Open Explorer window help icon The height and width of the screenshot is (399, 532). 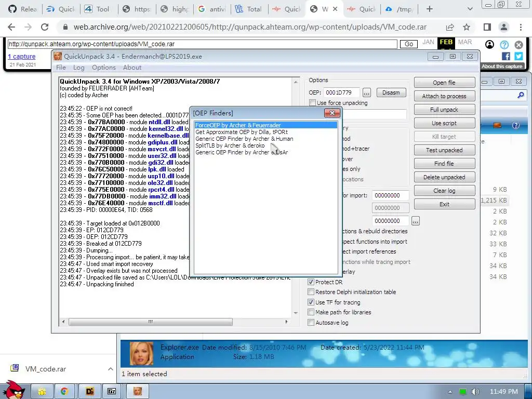(x=516, y=126)
